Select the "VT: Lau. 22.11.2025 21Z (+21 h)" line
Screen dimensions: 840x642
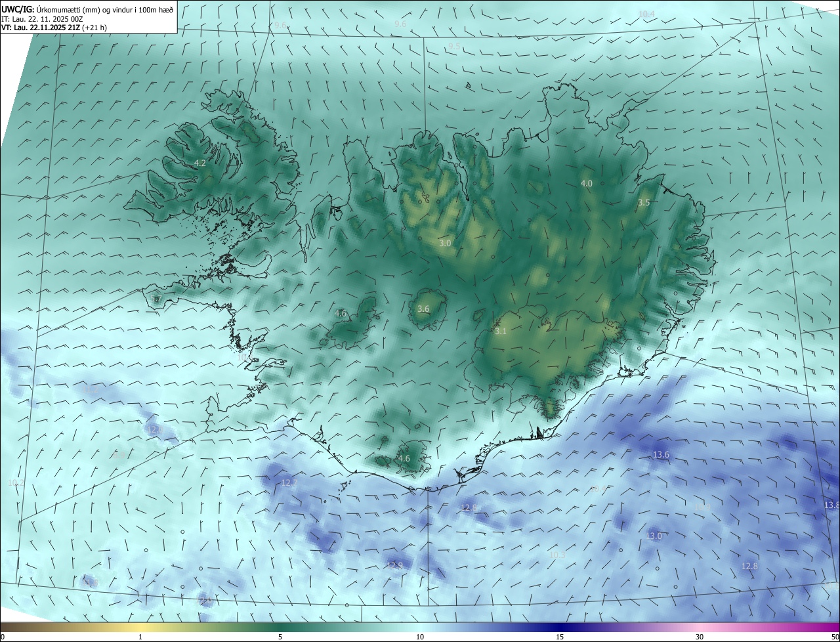pyautogui.click(x=54, y=28)
